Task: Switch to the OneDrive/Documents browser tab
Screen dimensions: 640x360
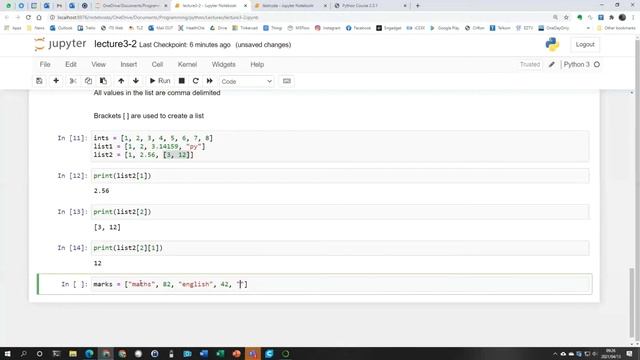Action: [x=131, y=6]
